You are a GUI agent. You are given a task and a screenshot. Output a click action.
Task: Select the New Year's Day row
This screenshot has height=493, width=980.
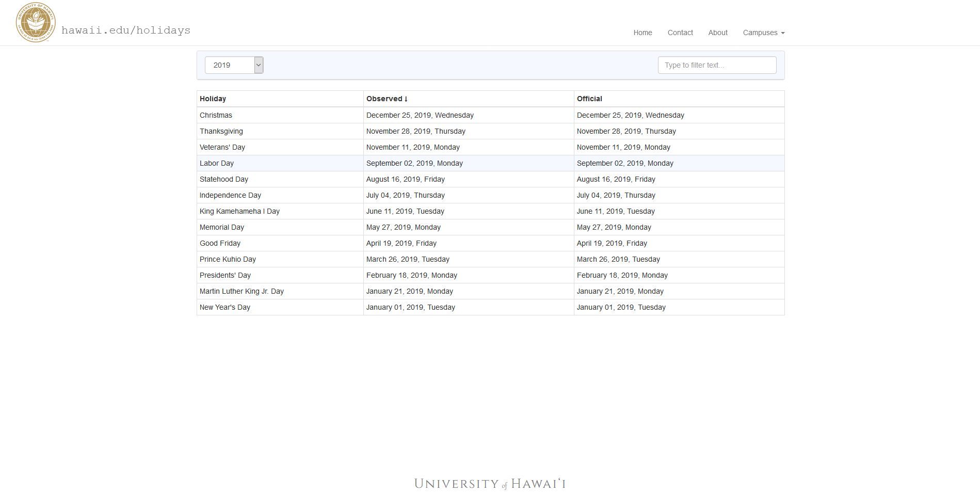pos(490,307)
